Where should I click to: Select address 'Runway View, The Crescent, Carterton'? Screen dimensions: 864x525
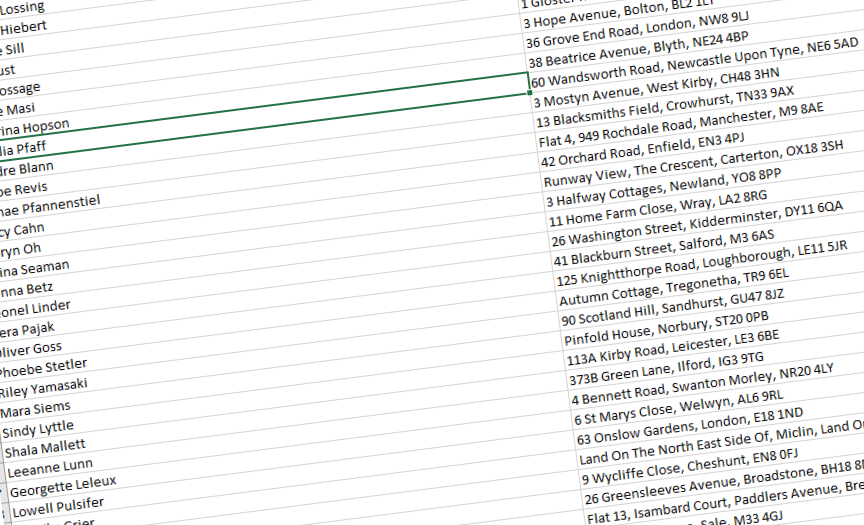coord(693,164)
